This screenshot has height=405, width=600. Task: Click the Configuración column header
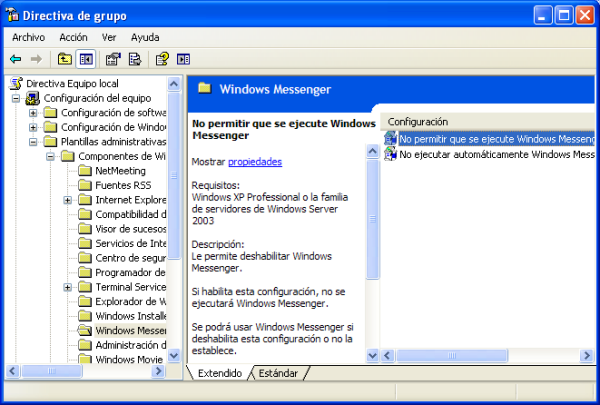click(418, 121)
